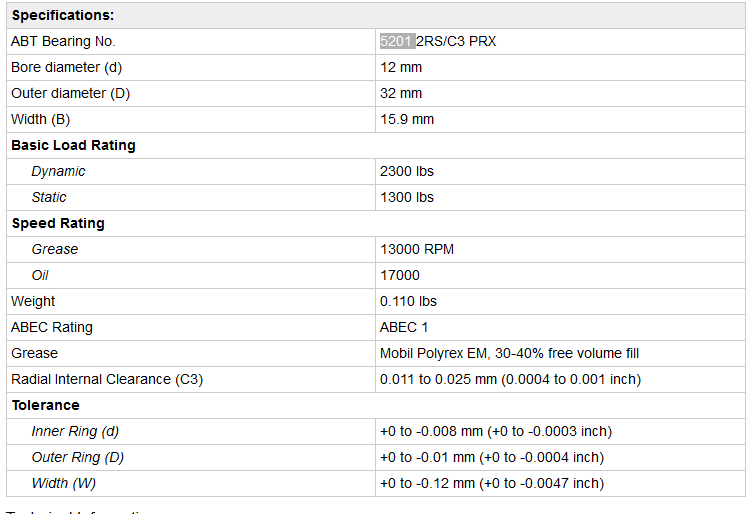Image resolution: width=753 pixels, height=514 pixels.
Task: Click the 32 mm outer diameter value
Action: (401, 93)
